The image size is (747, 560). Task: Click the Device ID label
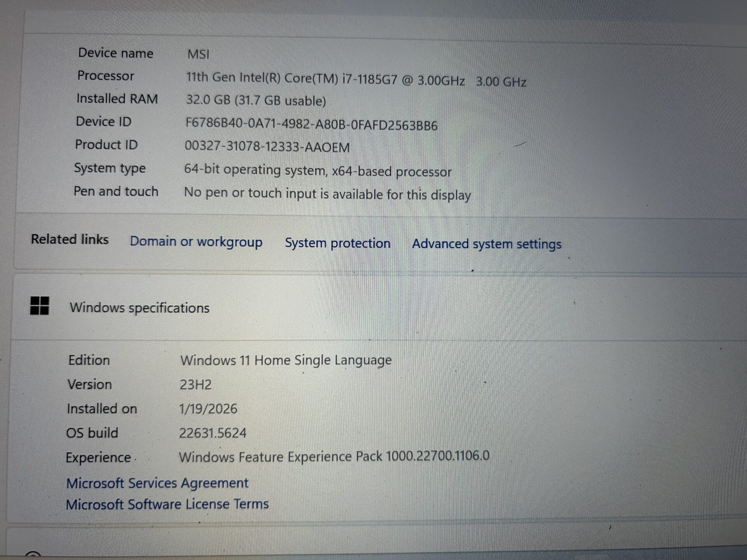104,121
